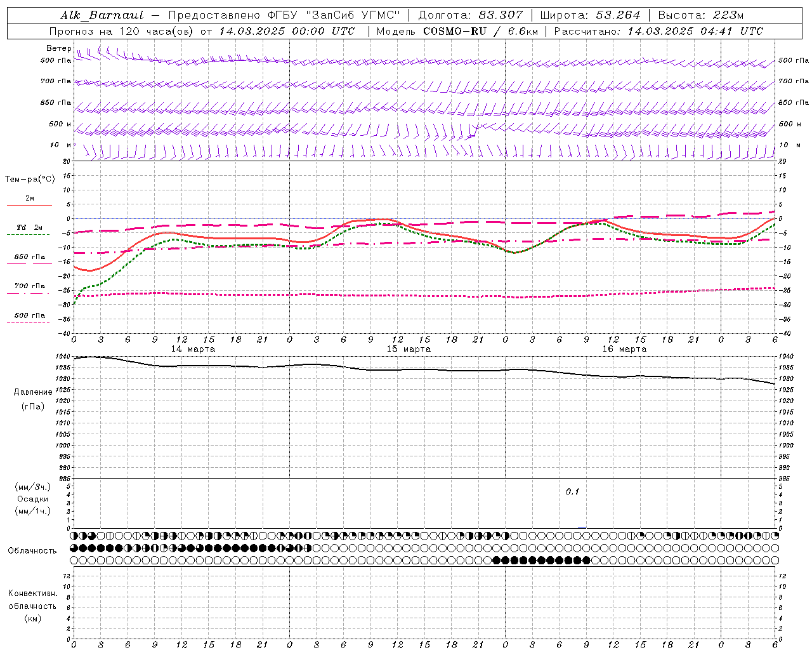Click the Давление panel label
Viewport: 812px width, 650px height.
point(33,392)
